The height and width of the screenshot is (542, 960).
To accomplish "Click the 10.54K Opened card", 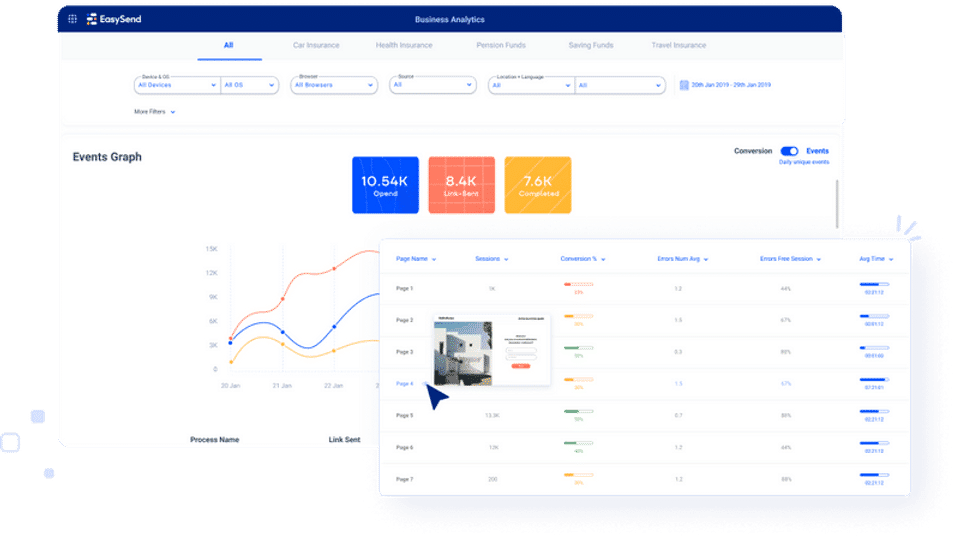I will [x=385, y=185].
